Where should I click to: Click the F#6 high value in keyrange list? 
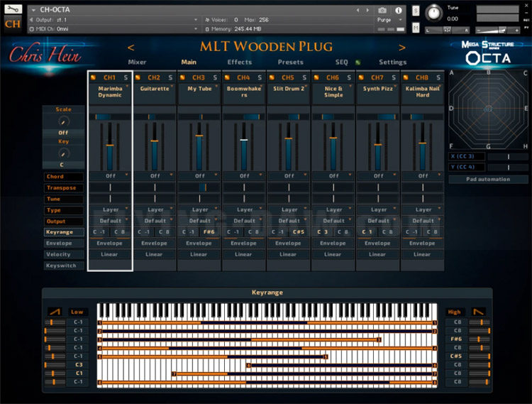[456, 339]
